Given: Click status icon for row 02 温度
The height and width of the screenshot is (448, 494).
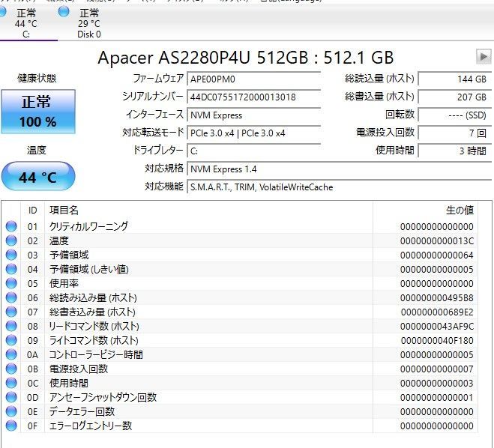Looking at the screenshot, I should [x=11, y=240].
